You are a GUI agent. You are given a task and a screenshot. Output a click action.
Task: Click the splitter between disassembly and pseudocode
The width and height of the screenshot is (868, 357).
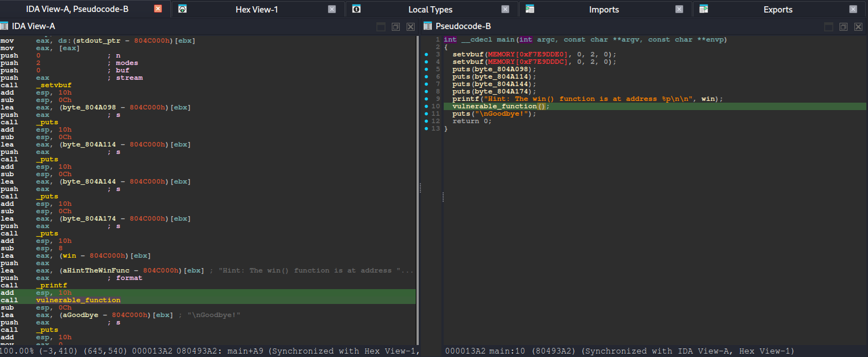point(420,188)
